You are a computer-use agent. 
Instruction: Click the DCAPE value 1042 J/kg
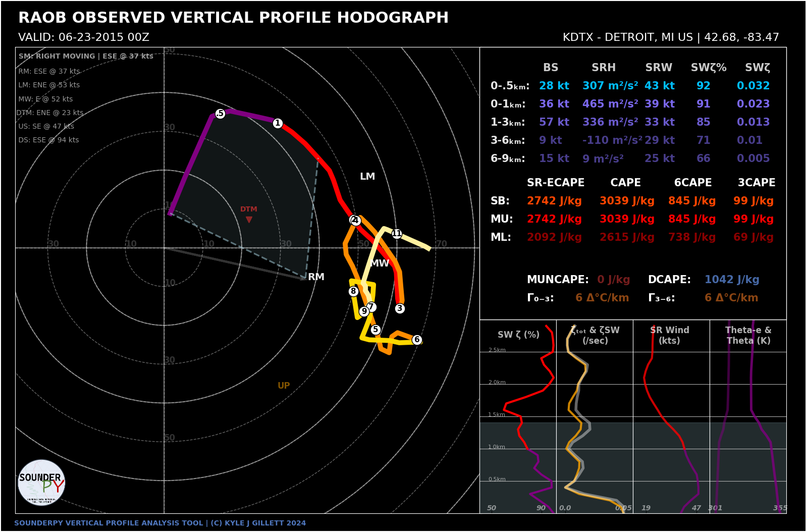click(732, 280)
